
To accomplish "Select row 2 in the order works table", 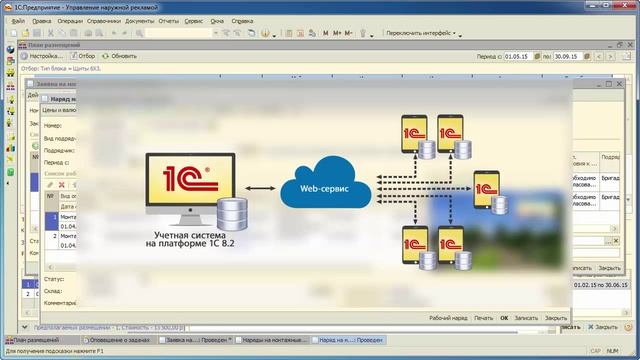I will click(x=60, y=240).
